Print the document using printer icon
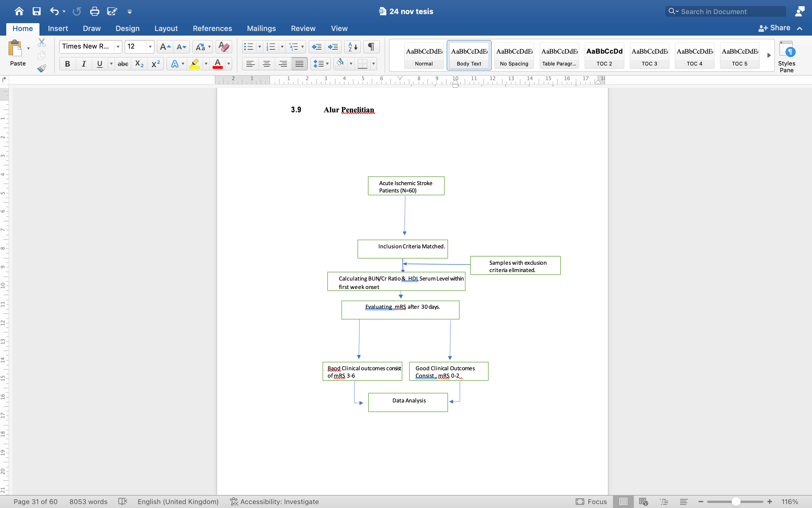The height and width of the screenshot is (508, 812). [x=95, y=11]
